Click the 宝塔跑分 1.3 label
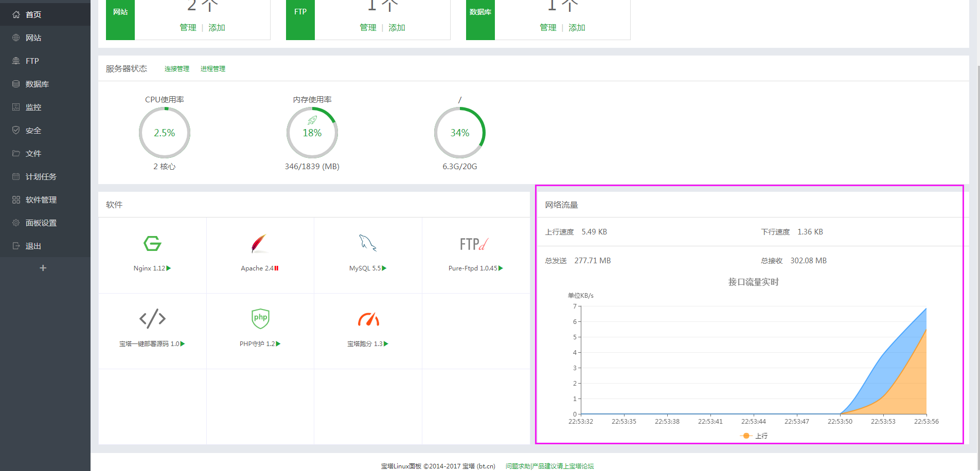Viewport: 980px width, 471px height. [x=365, y=344]
